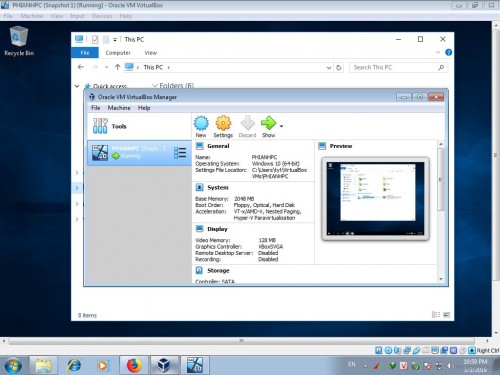
Task: Click USB indicator in VM status bar
Action: tap(416, 350)
